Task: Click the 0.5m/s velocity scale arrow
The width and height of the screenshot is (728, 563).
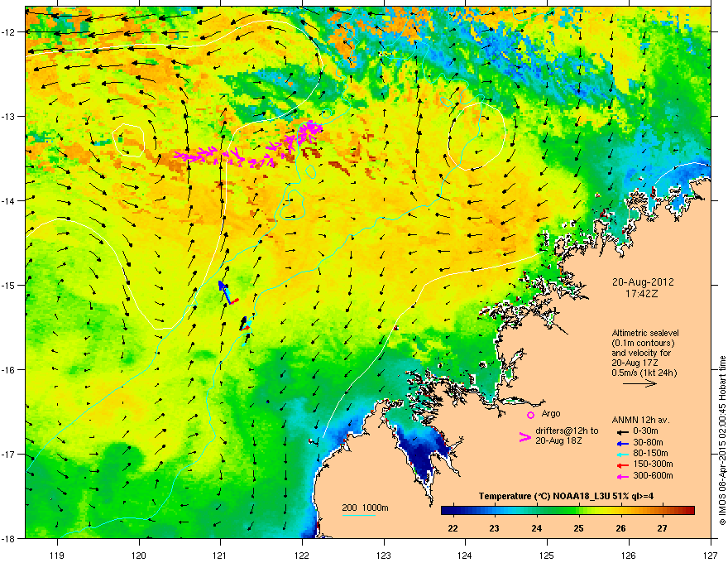Action: [639, 383]
